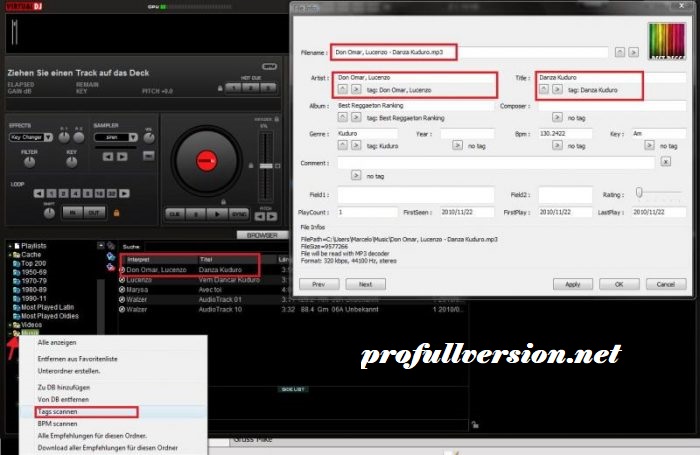The height and width of the screenshot is (455, 700).
Task: Choose Von DB entfernen menu entry
Action: pyautogui.click(x=63, y=400)
